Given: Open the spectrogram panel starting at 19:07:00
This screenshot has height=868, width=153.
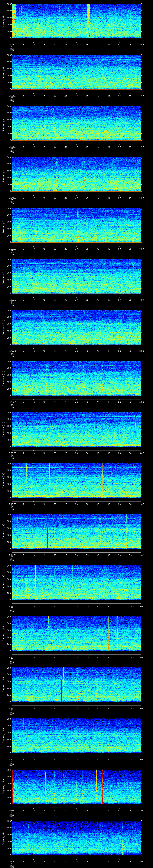Looking at the screenshot, I should click(x=76, y=327).
